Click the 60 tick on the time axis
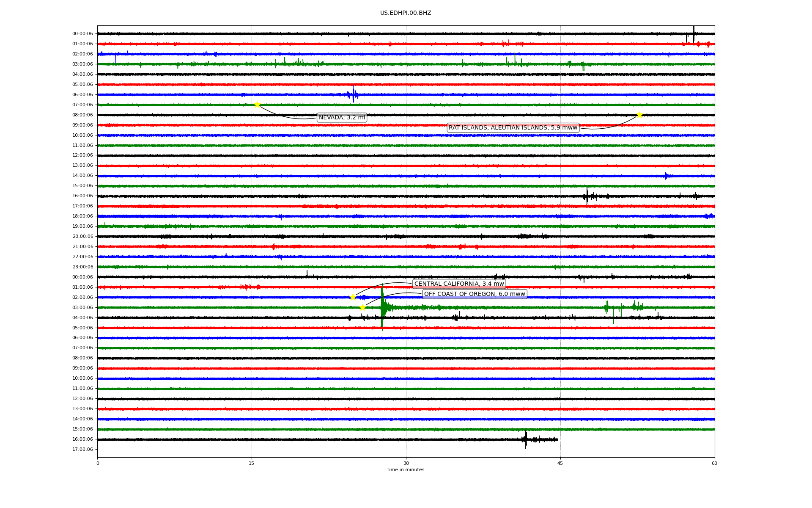The height and width of the screenshot is (508, 812). 714,463
